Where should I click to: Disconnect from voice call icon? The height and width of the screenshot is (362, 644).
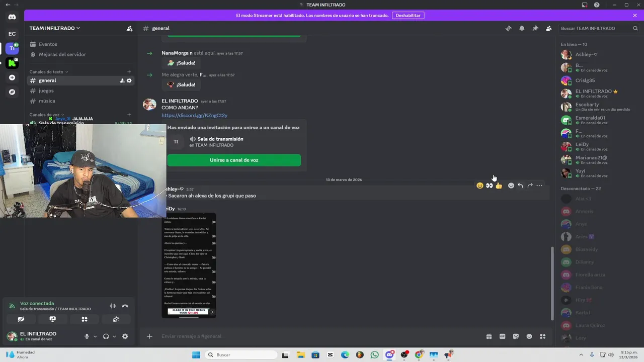[125, 306]
